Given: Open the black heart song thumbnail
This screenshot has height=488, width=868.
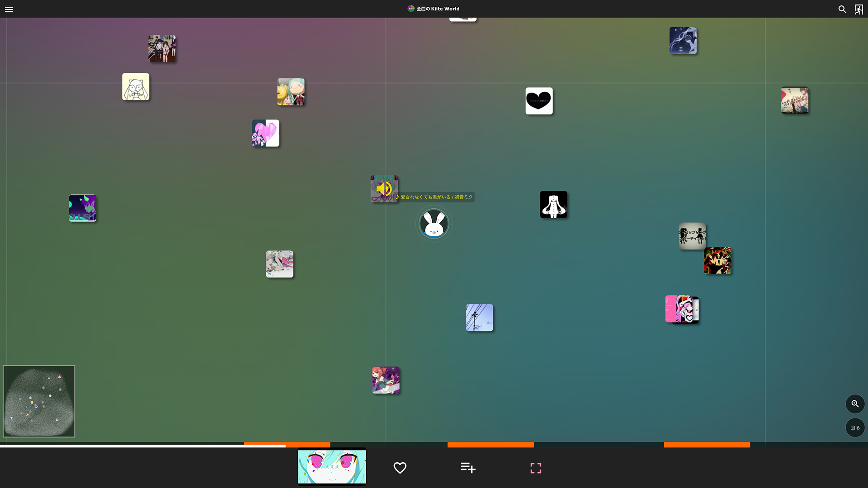Looking at the screenshot, I should click(x=539, y=101).
